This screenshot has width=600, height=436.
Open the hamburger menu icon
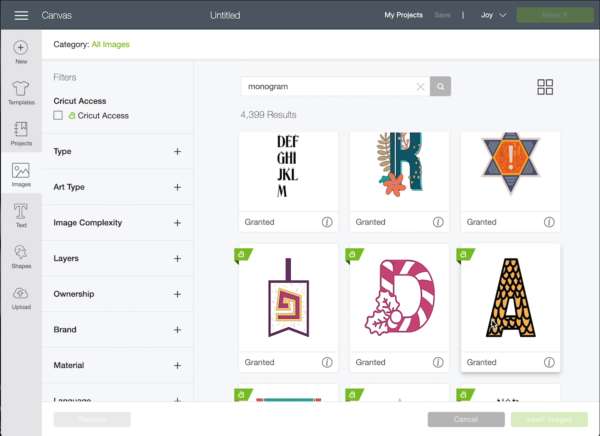tap(21, 15)
